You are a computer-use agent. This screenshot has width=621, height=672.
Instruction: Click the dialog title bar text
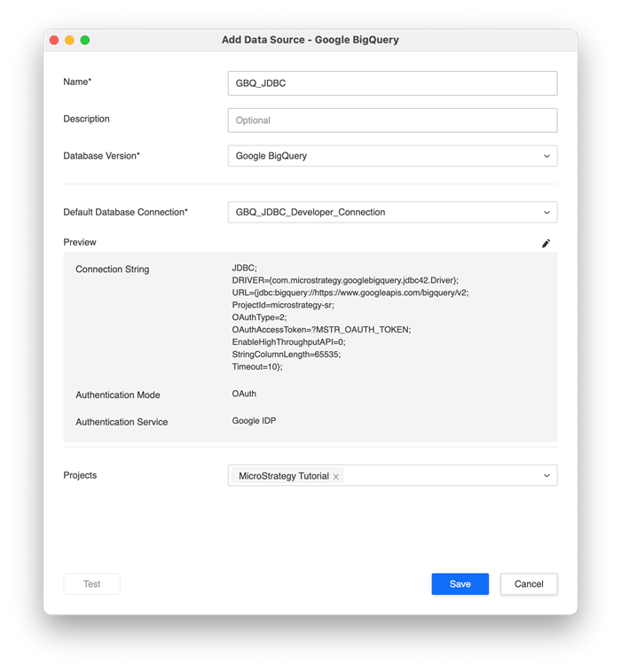click(310, 40)
